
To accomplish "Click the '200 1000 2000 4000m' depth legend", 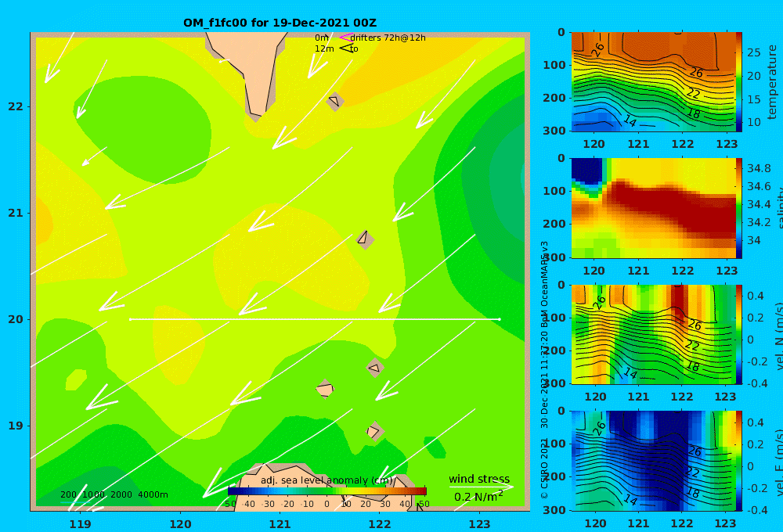I will (x=114, y=494).
